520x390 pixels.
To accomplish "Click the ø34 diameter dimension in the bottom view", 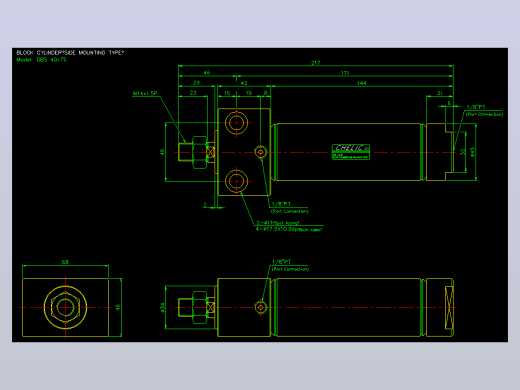I will 162,307.
